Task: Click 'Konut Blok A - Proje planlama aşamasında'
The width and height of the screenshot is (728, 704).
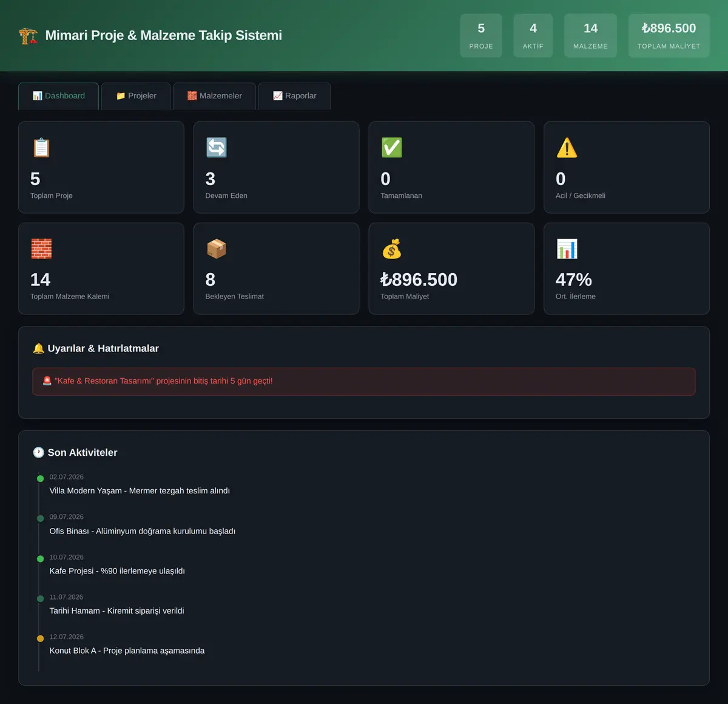Action: pos(127,651)
